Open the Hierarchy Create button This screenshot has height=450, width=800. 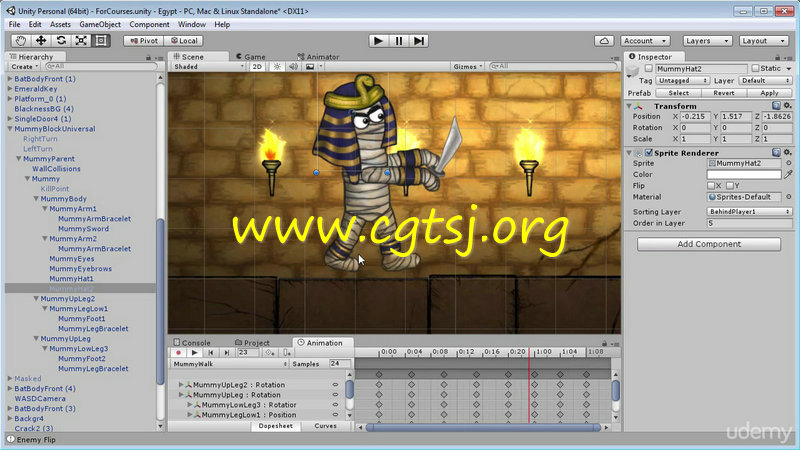click(24, 67)
